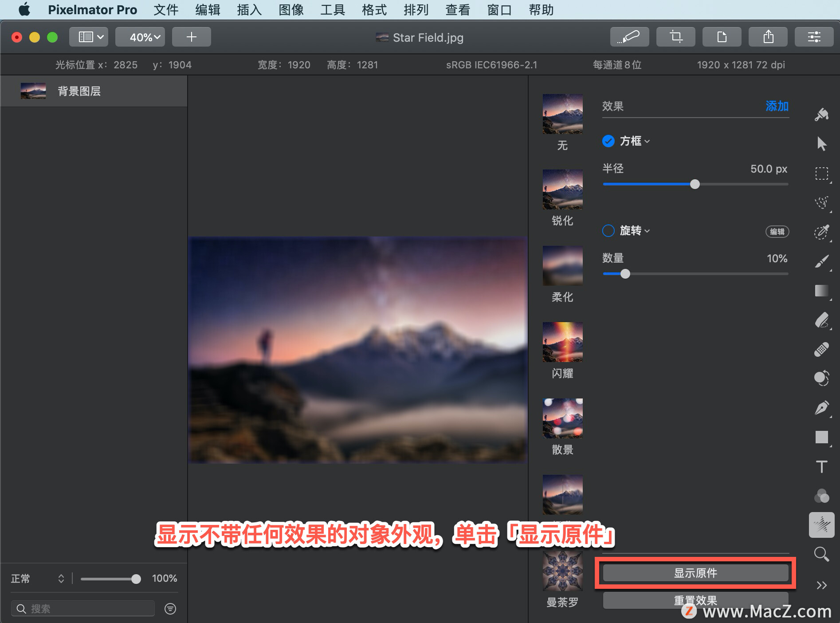Screen dimensions: 840x623
Task: Open the 排列 menu
Action: click(x=416, y=9)
